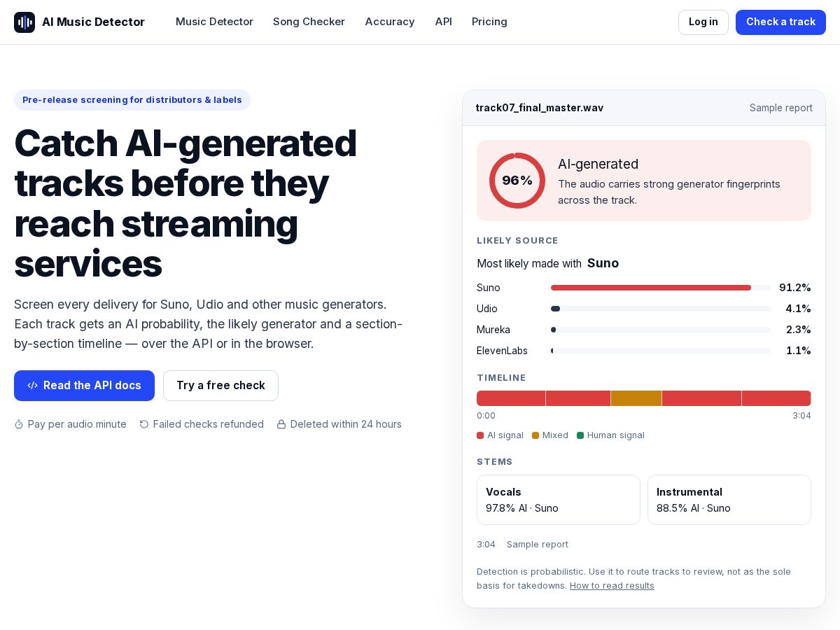Select the first red timeline segment
This screenshot has height=630, width=840.
pyautogui.click(x=511, y=398)
